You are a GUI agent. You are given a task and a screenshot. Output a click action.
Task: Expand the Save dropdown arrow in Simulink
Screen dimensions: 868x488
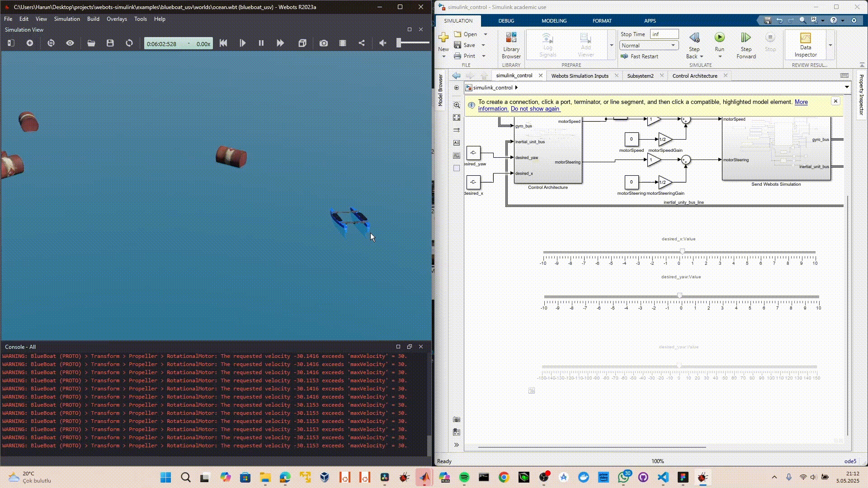point(483,45)
